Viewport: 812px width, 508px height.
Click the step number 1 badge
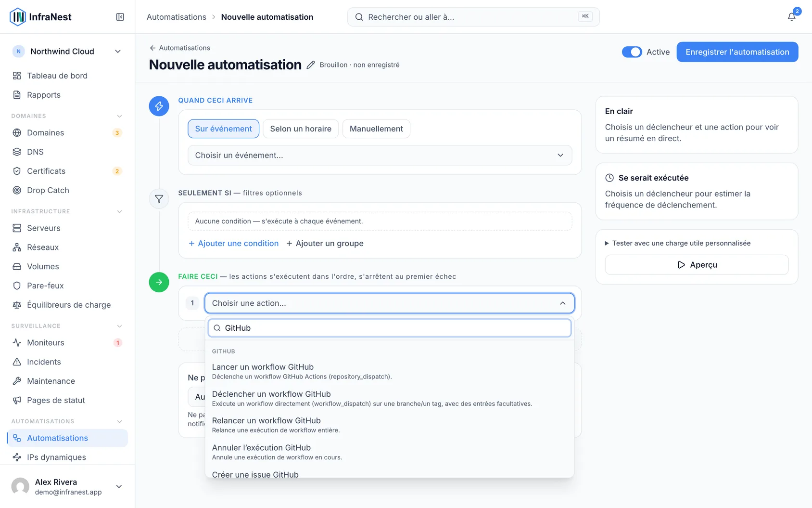pos(192,303)
